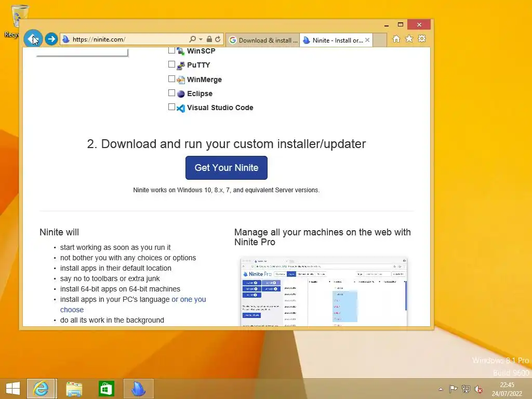Click the security padlock icon
This screenshot has width=532, height=399.
click(209, 39)
